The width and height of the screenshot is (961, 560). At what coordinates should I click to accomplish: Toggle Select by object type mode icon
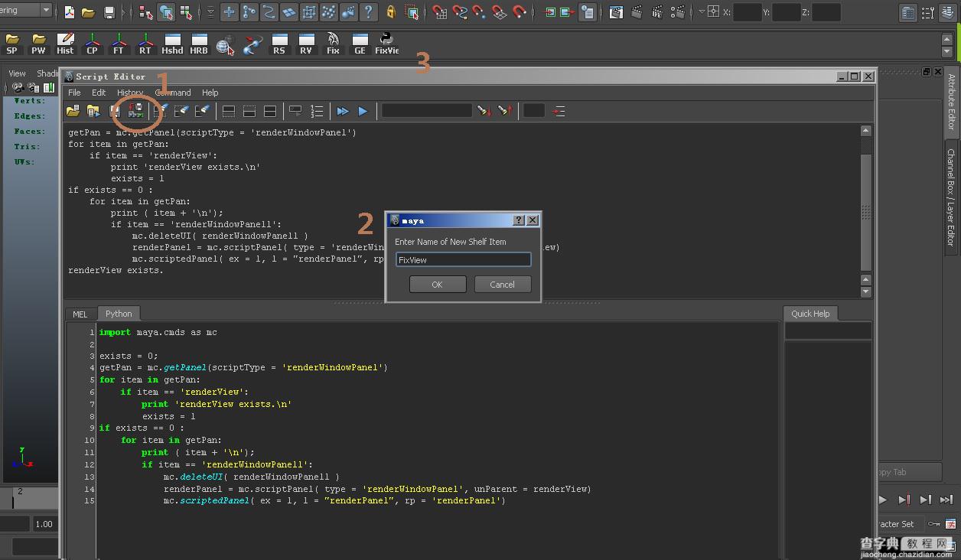166,12
